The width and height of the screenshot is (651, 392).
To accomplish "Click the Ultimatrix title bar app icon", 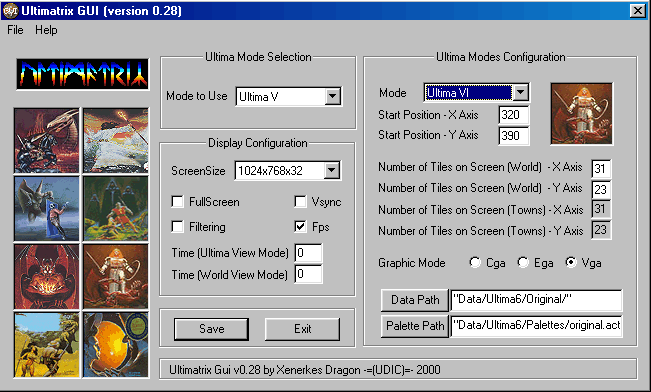I will [10, 10].
